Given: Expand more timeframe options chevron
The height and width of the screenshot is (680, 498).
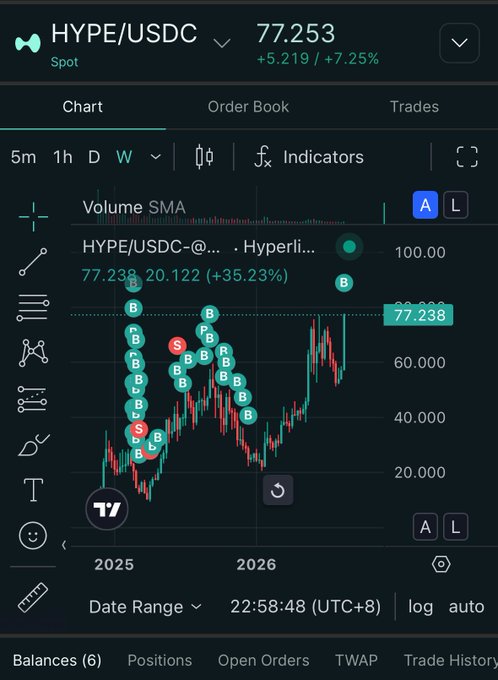Looking at the screenshot, I should (x=156, y=157).
